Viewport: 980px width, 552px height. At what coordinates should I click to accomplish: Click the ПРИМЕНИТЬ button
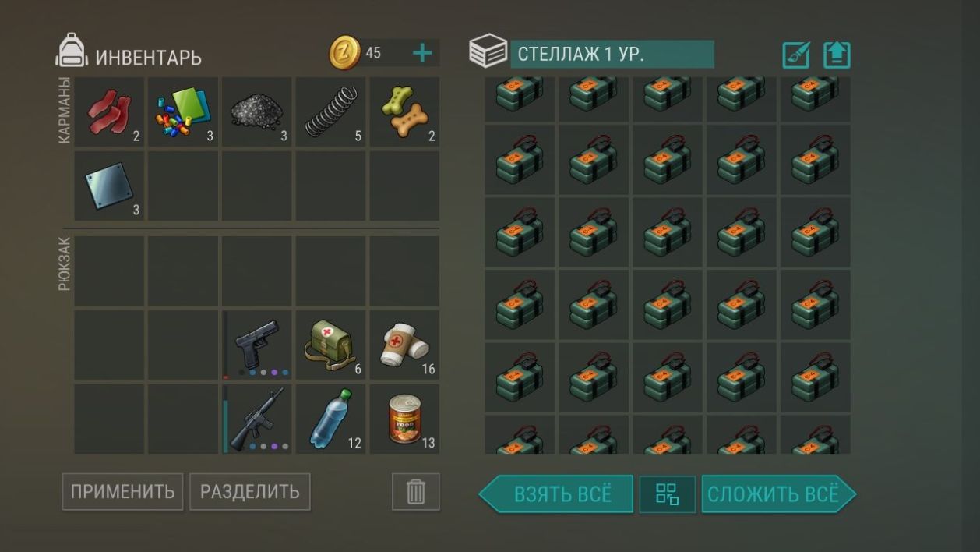pyautogui.click(x=122, y=492)
